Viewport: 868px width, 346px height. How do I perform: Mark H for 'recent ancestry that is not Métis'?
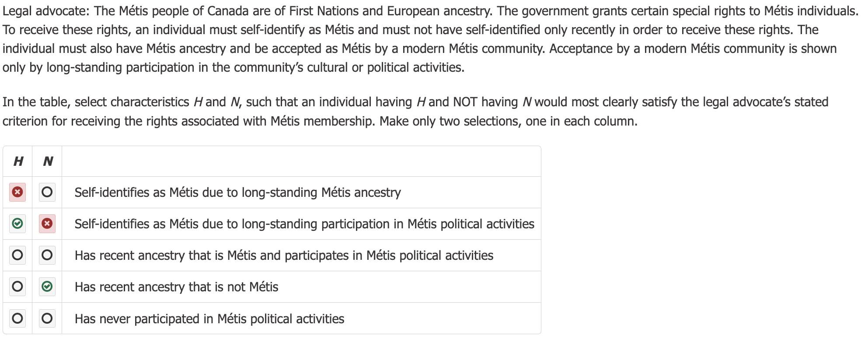tap(17, 287)
